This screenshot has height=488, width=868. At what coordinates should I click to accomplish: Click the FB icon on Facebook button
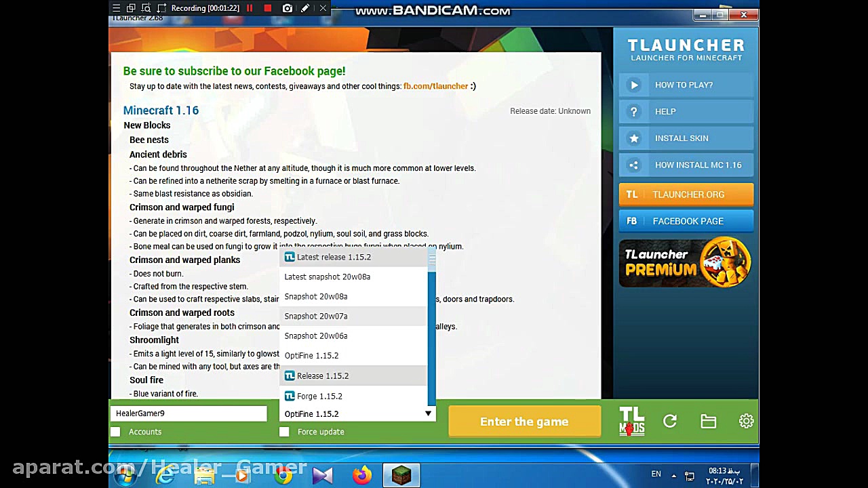pyautogui.click(x=632, y=221)
